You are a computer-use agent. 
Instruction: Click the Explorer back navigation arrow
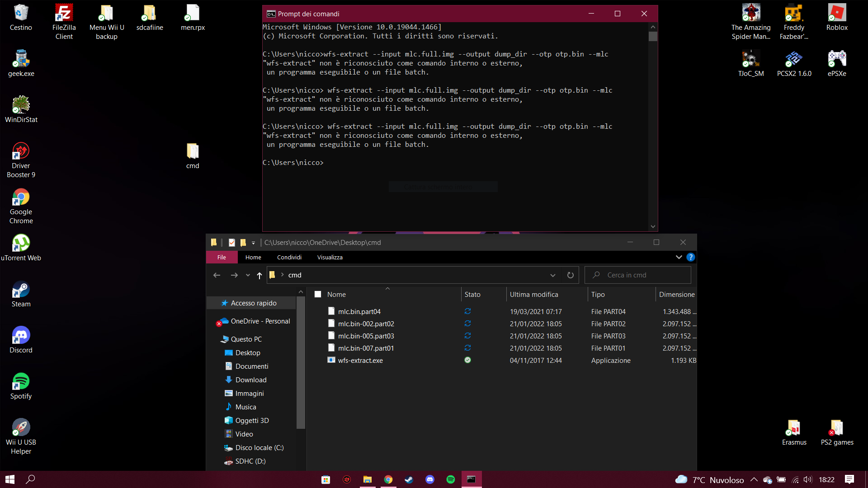(217, 275)
